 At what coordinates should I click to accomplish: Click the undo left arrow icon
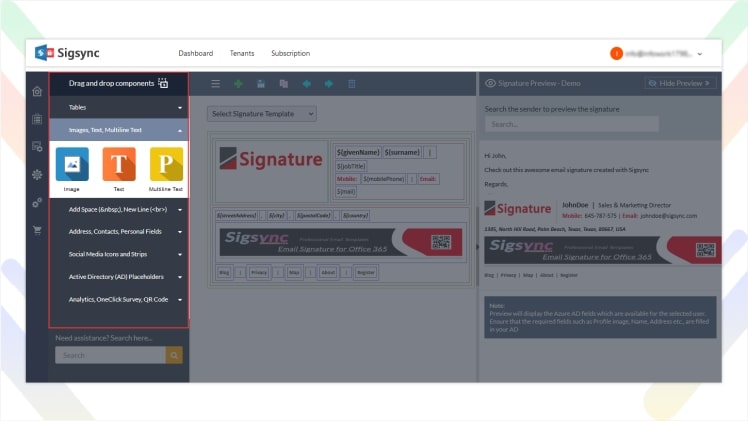(x=306, y=84)
